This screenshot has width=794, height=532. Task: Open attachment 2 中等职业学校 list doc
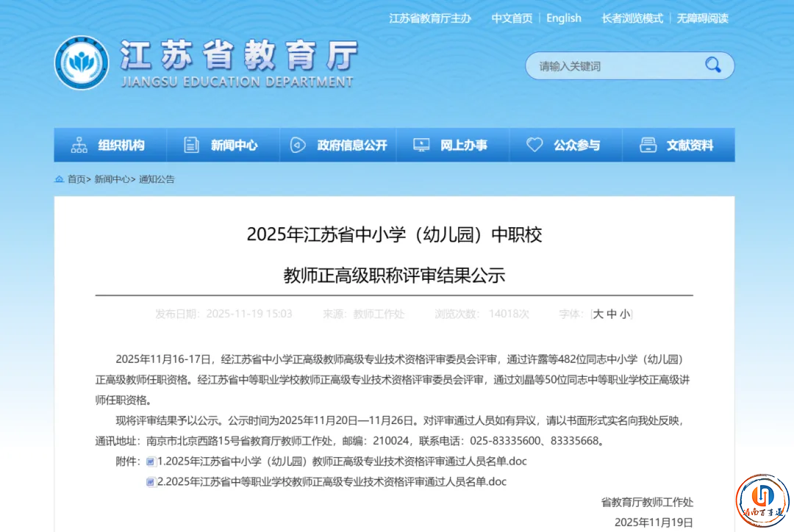tap(332, 482)
